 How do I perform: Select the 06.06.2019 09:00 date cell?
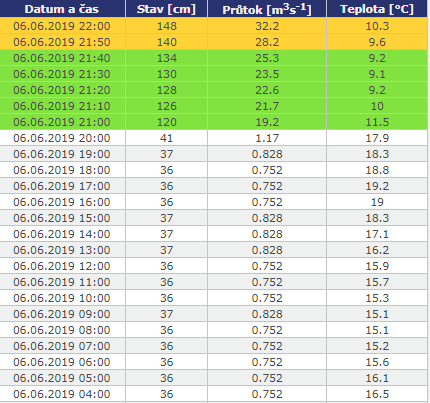click(62, 314)
